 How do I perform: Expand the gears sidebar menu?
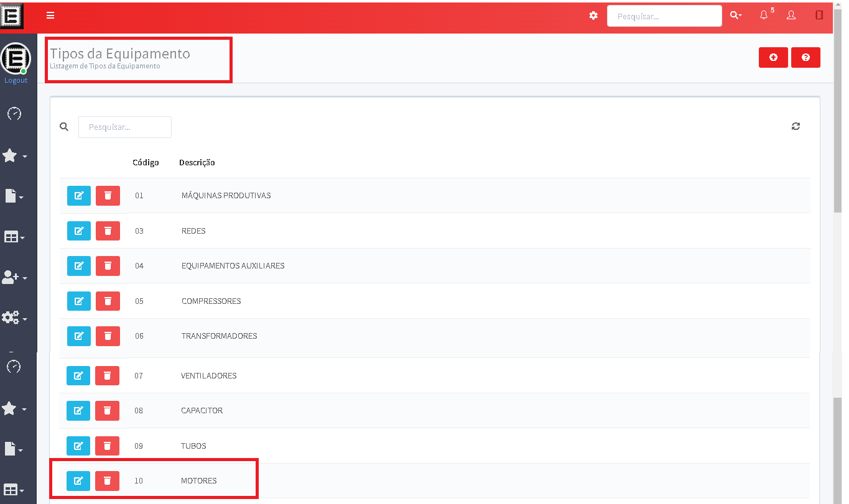[14, 318]
